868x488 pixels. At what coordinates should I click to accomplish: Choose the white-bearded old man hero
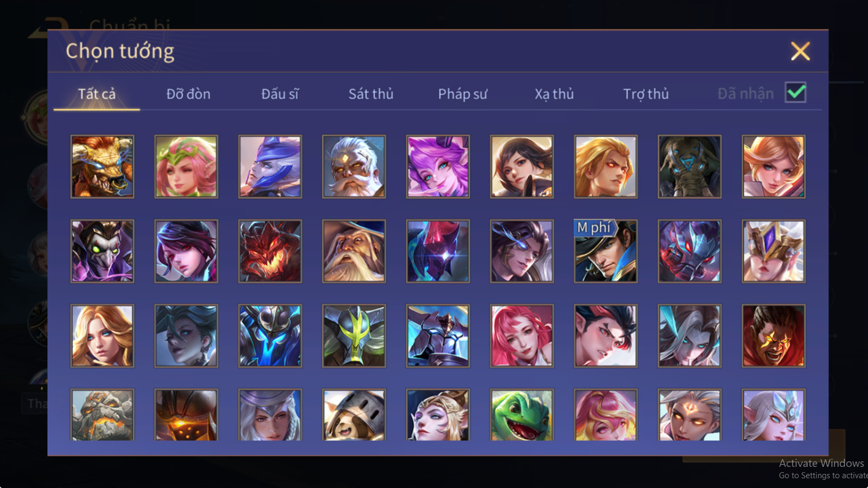click(x=354, y=166)
